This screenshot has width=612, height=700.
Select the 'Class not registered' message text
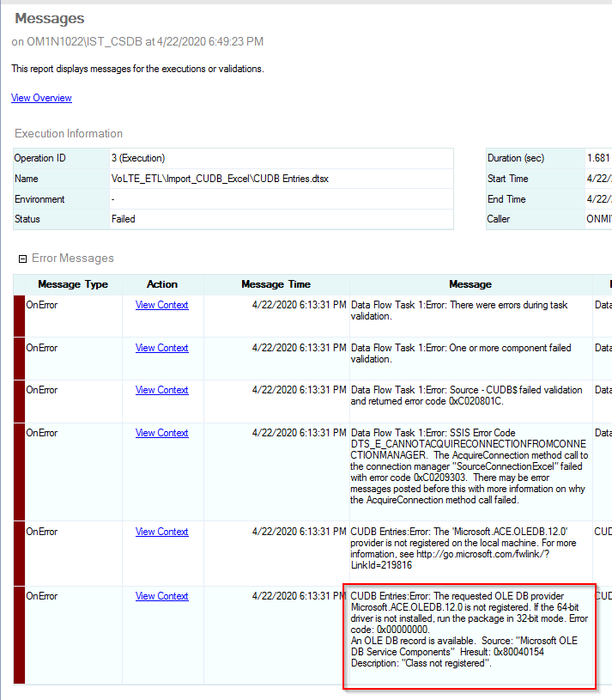pos(470,630)
